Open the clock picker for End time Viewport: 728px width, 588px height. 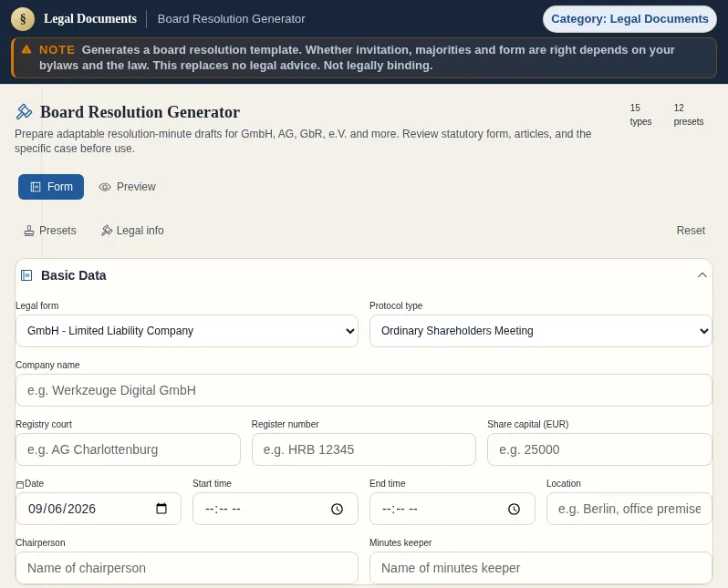(x=514, y=509)
